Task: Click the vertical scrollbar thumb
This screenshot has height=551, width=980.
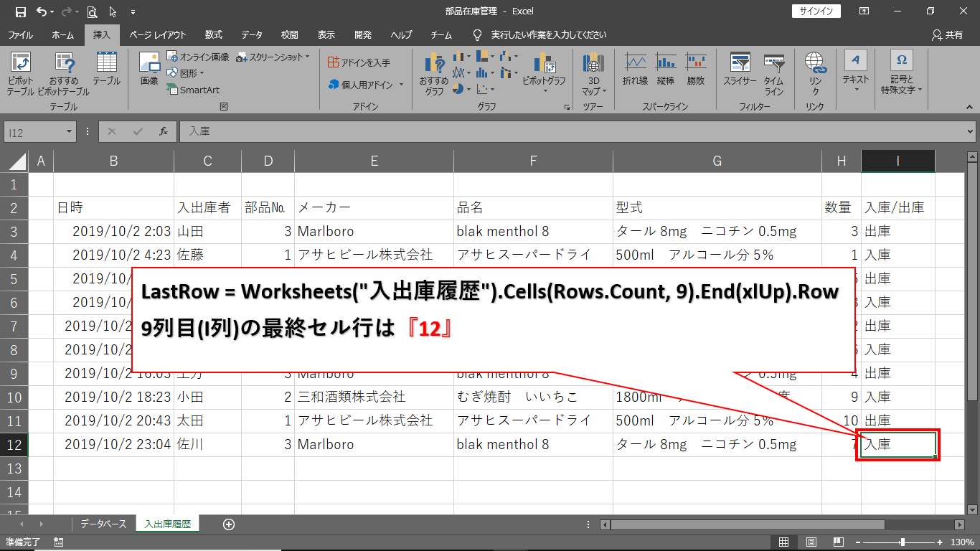Action: (x=971, y=280)
